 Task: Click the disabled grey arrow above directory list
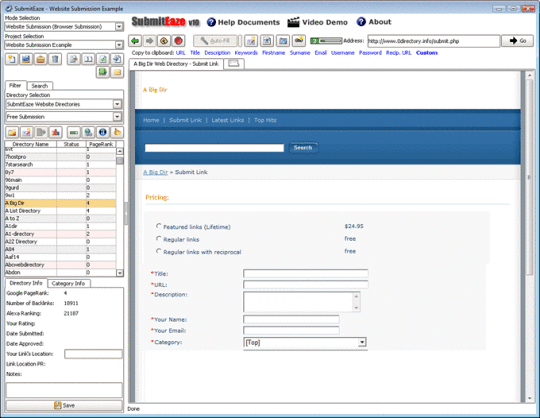(x=41, y=132)
